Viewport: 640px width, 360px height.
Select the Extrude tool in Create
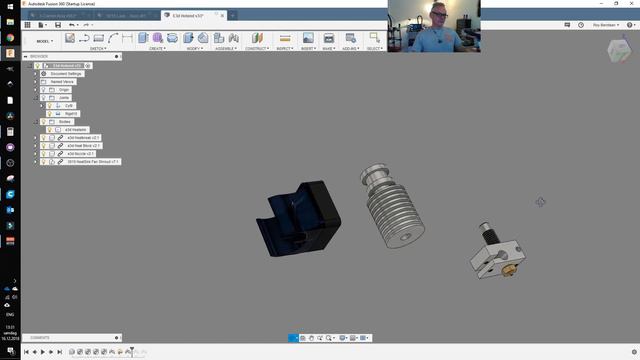[143, 38]
